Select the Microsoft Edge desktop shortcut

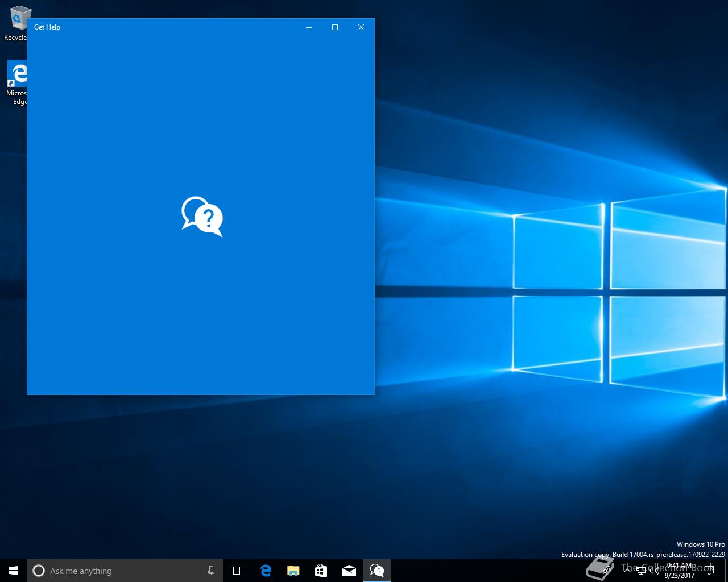[x=17, y=83]
